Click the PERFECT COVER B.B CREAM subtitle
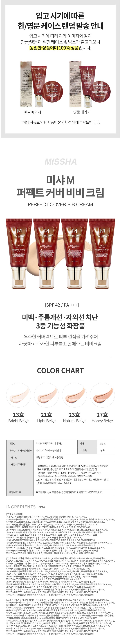Image resolution: width=121 pixels, height=644 pixels. 60,204
